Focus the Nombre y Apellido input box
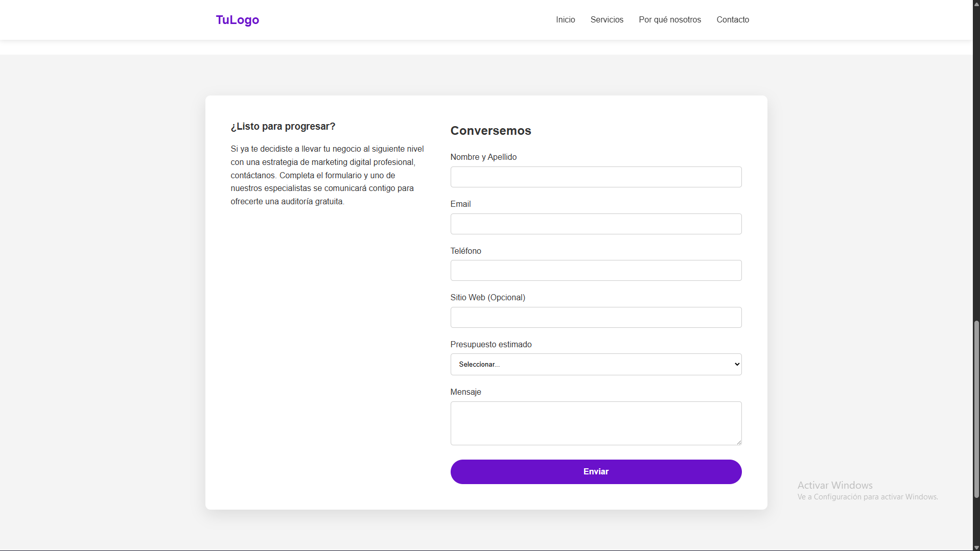Viewport: 980px width, 551px height. (x=595, y=177)
